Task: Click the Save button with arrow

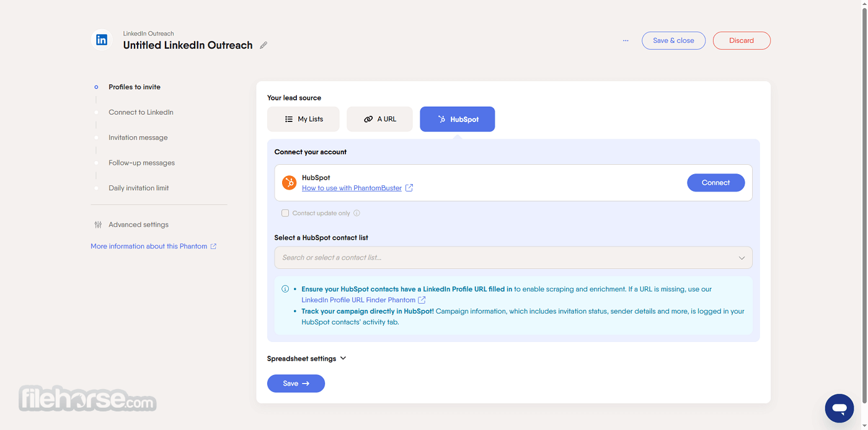Action: point(296,384)
